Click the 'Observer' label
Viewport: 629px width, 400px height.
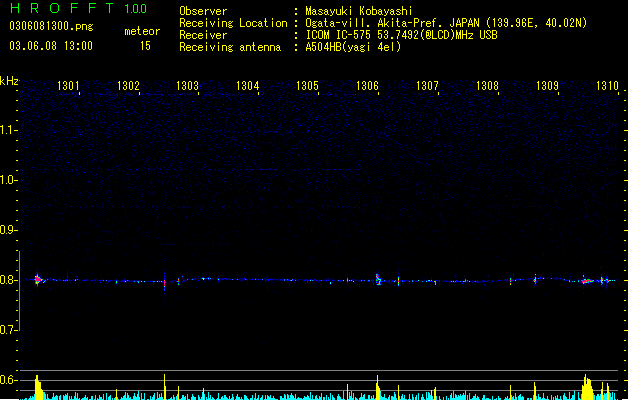click(203, 11)
